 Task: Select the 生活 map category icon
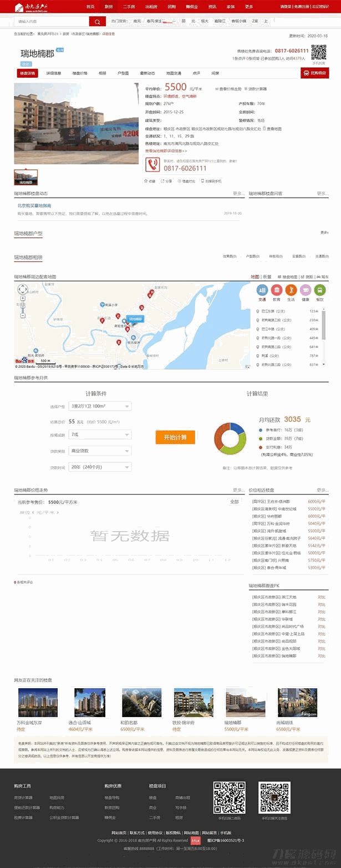[291, 290]
